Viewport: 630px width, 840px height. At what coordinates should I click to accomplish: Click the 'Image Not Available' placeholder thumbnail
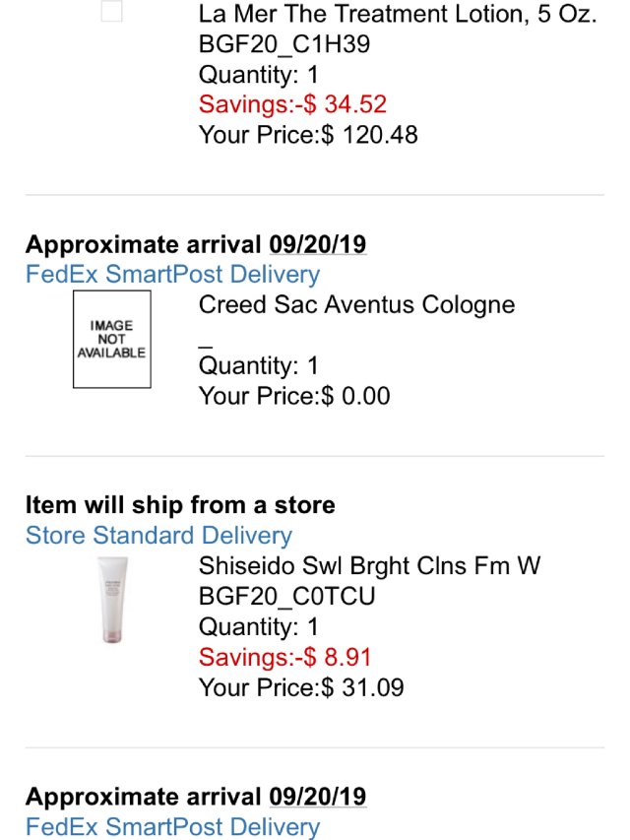point(112,339)
